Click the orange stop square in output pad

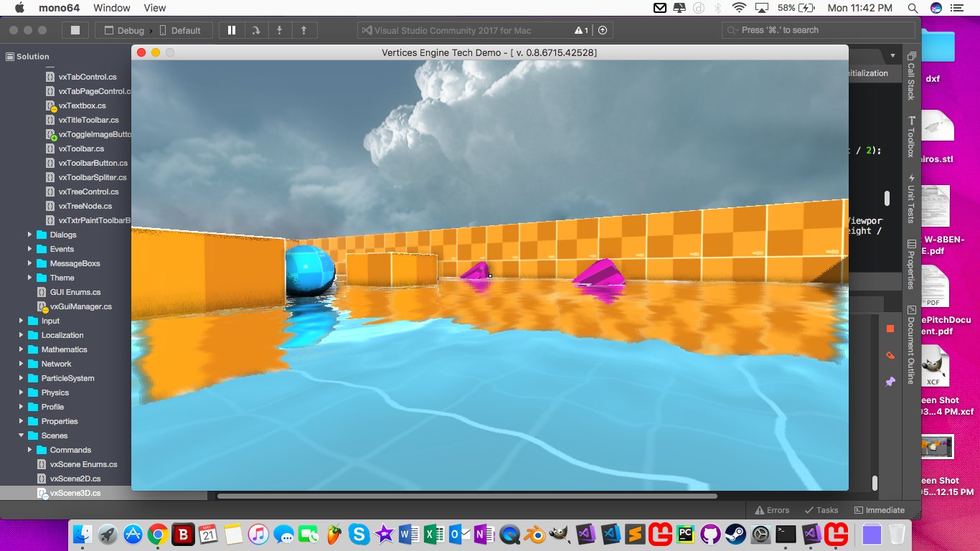pos(890,329)
